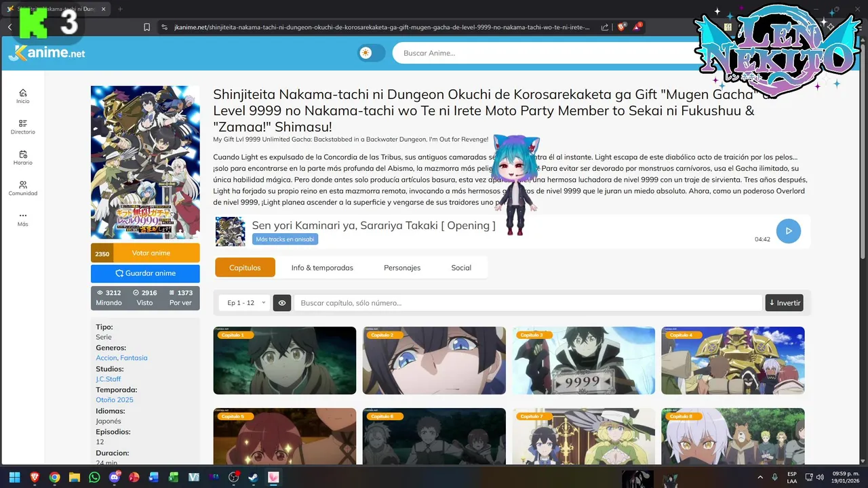Open the volume speaker tray icon
The width and height of the screenshot is (868, 488).
tap(821, 477)
